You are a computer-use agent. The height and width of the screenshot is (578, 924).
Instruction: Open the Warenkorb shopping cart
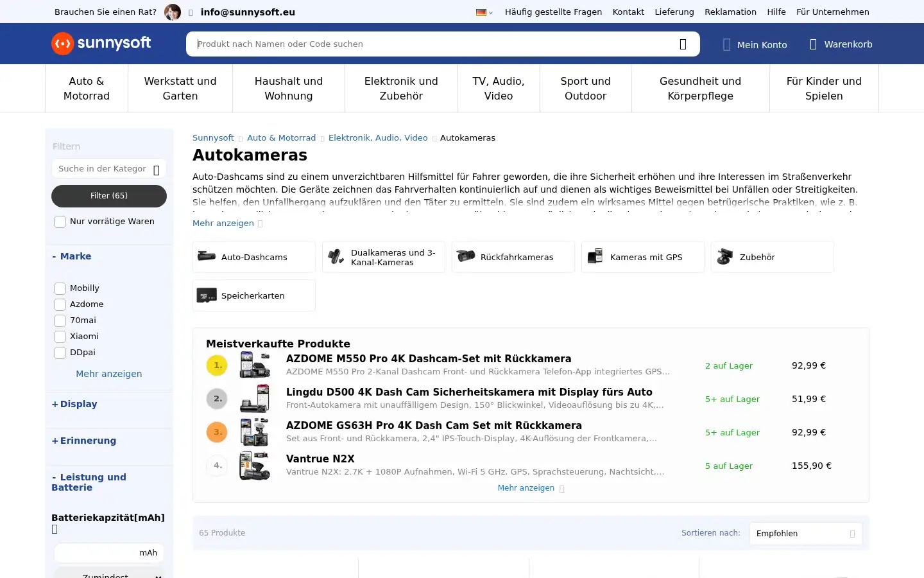tap(841, 44)
